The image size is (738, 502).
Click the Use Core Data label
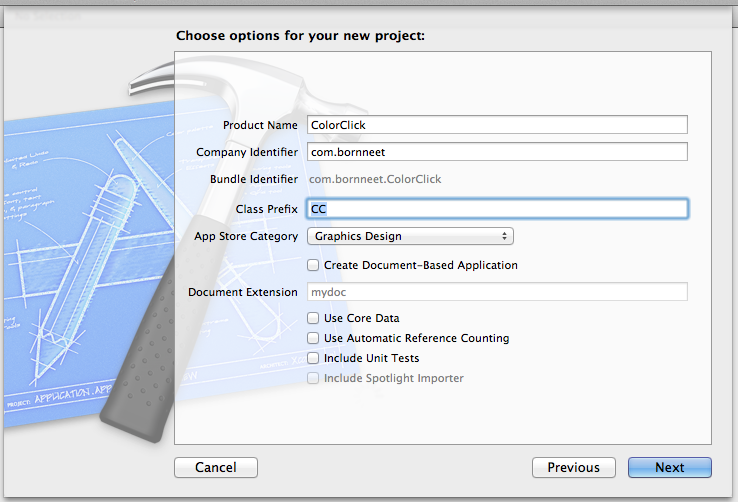[361, 318]
